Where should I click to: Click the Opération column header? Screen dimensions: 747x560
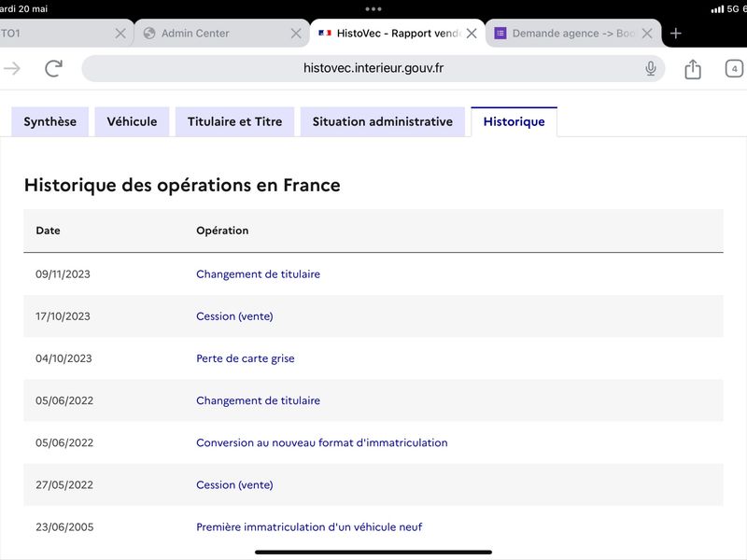(222, 231)
